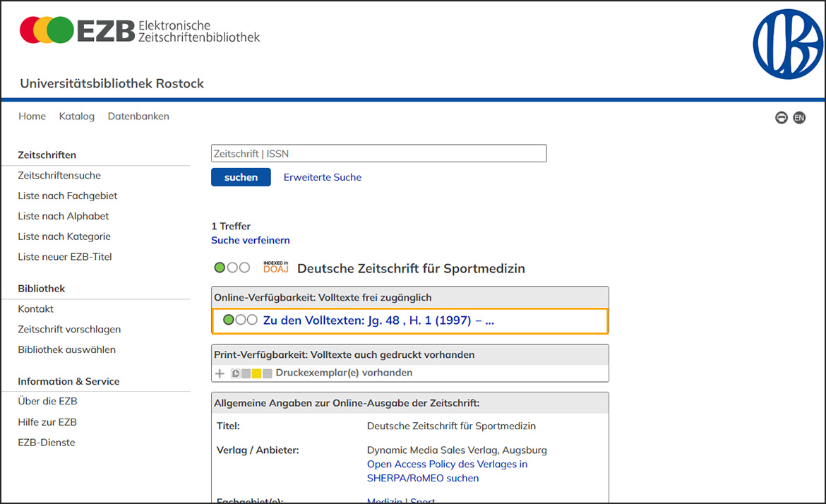Click the Titel value Deutsche Zeitschrift für Sportmedizin

click(x=451, y=426)
